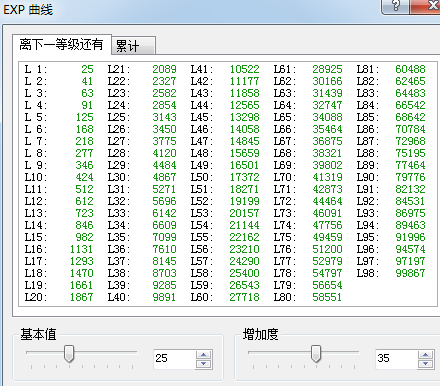
Task: Select the L80 value 58551
Action: tap(327, 297)
